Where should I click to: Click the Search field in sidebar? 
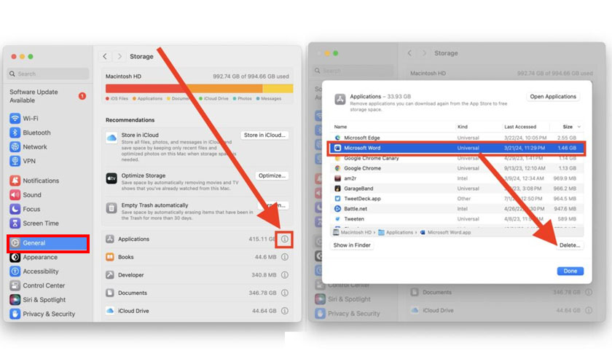(48, 74)
